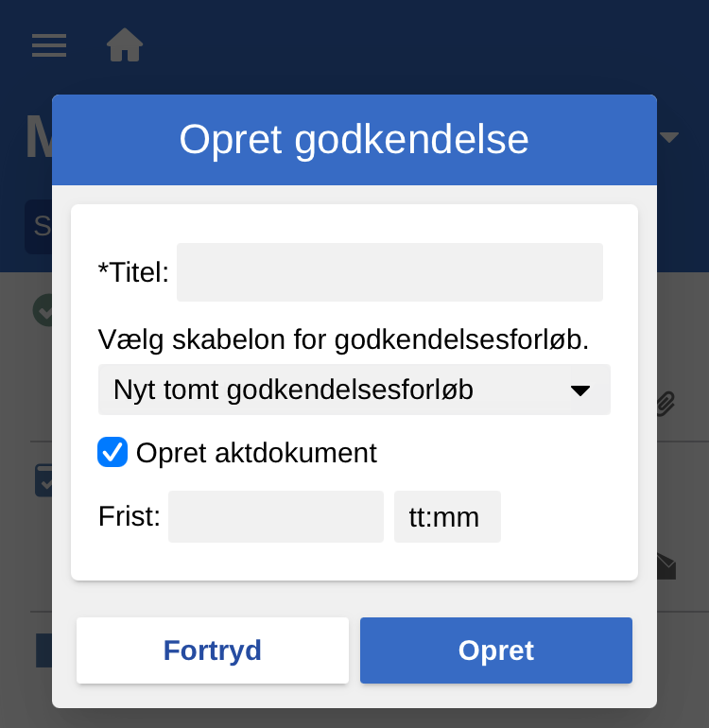Image resolution: width=709 pixels, height=728 pixels.
Task: Open the hamburger menu
Action: pyautogui.click(x=49, y=45)
